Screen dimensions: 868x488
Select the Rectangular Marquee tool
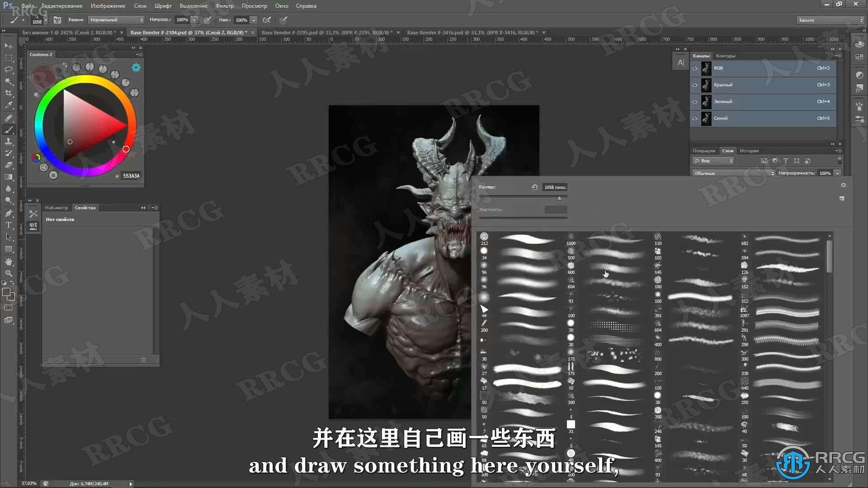9,57
